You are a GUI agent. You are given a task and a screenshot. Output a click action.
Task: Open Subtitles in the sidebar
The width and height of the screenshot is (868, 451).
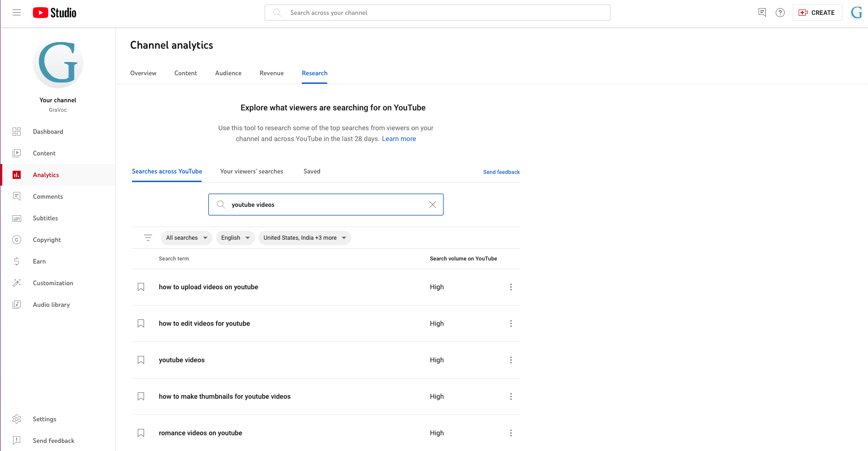(58, 218)
